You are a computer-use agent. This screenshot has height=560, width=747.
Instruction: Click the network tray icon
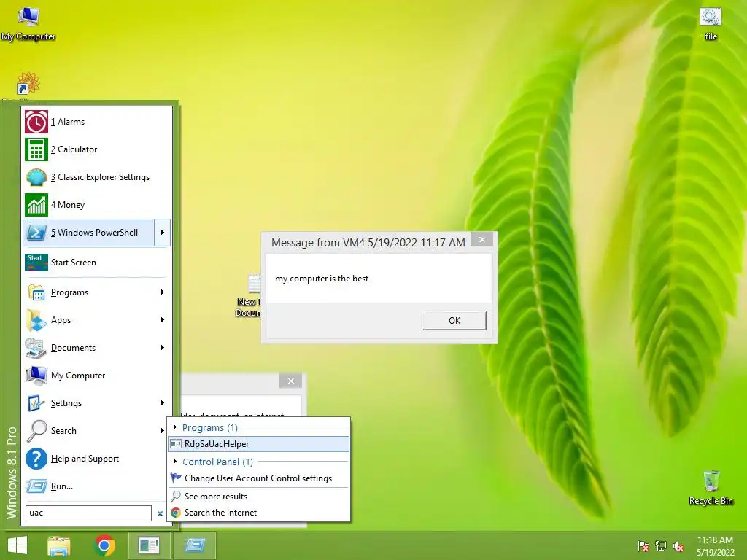660,546
